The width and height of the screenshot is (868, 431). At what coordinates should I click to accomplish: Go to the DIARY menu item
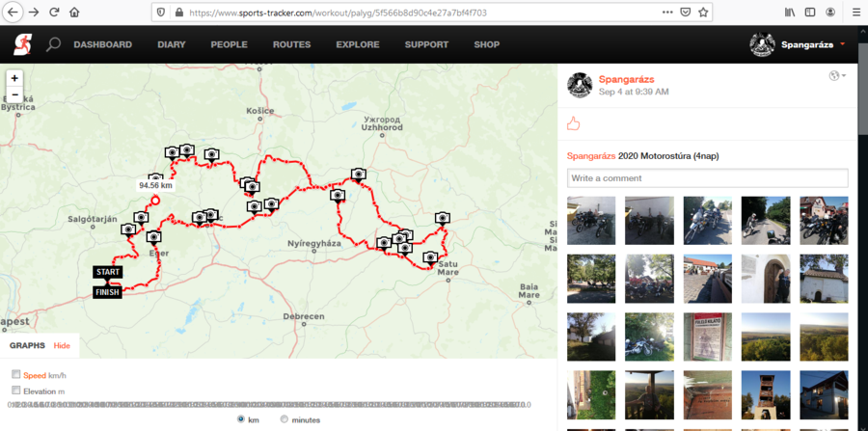172,44
